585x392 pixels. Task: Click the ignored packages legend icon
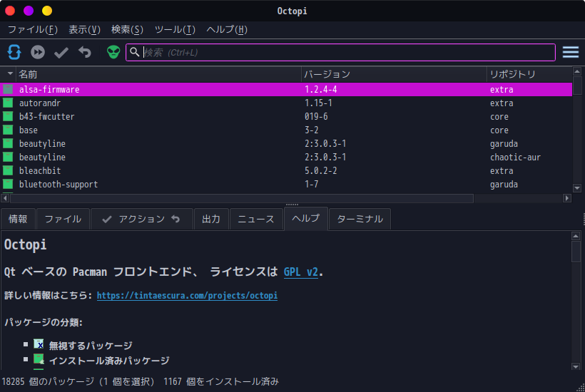click(x=39, y=344)
